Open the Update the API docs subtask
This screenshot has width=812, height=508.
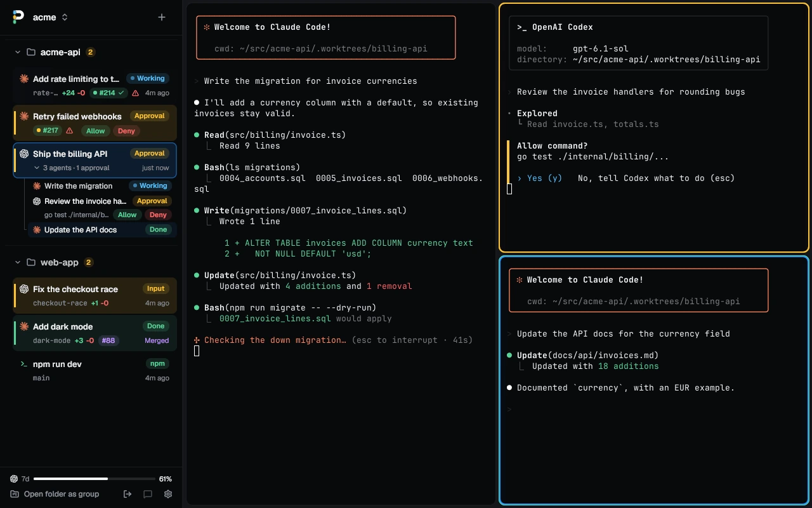point(102,230)
